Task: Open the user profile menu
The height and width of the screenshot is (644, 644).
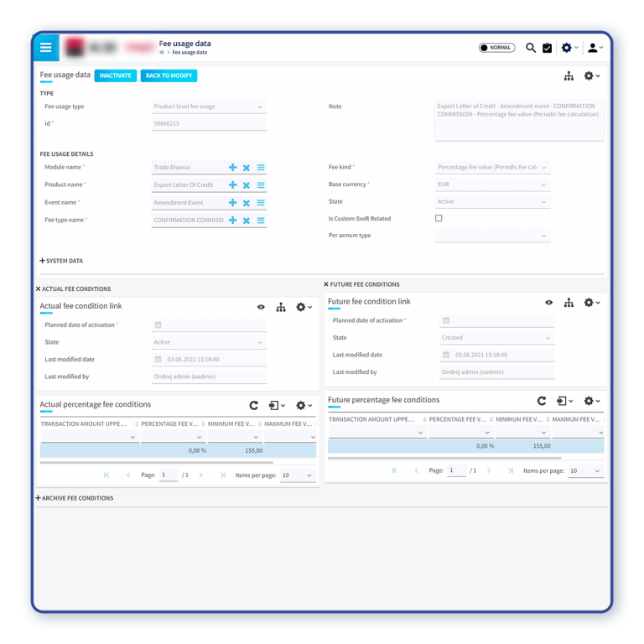Action: 595,48
